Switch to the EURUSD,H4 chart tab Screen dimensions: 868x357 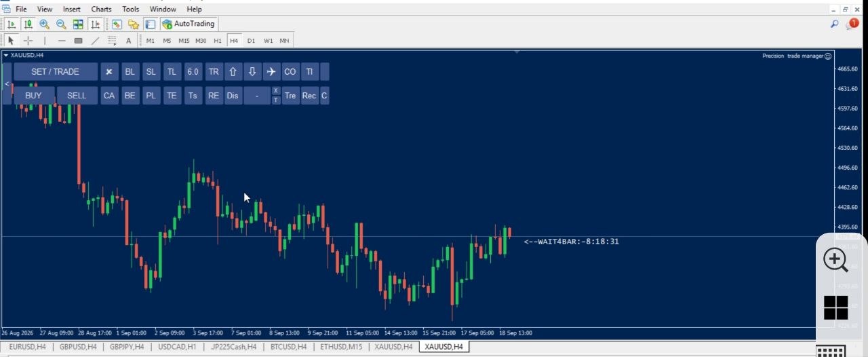[x=27, y=347]
